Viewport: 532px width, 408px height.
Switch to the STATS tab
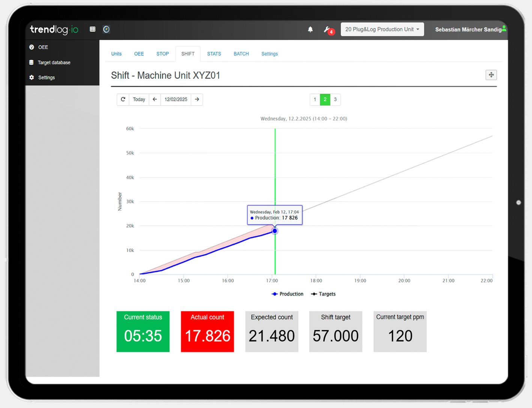click(214, 54)
